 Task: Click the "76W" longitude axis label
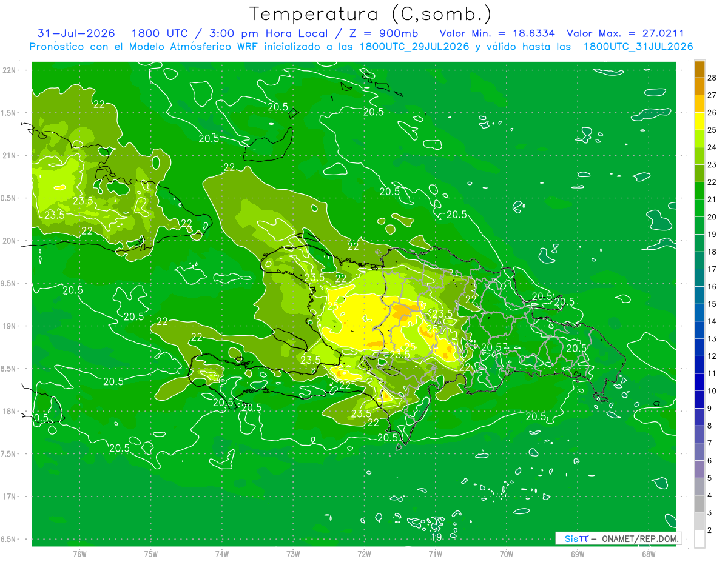[79, 554]
